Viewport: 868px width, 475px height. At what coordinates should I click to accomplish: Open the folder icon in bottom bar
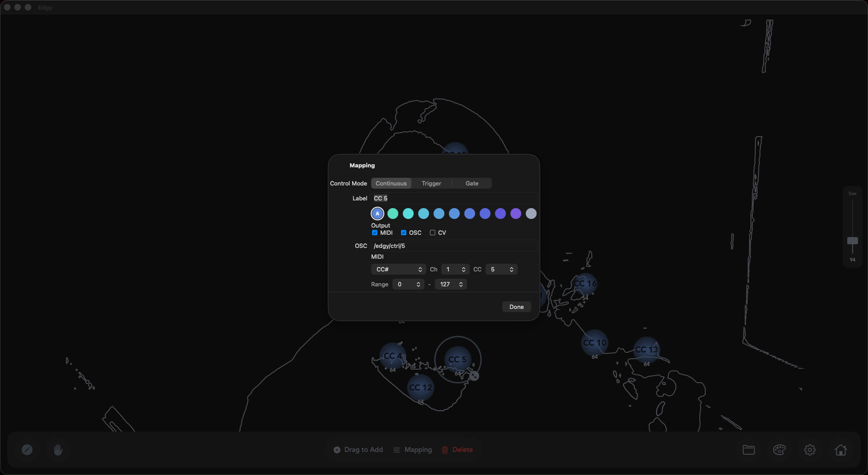(749, 450)
